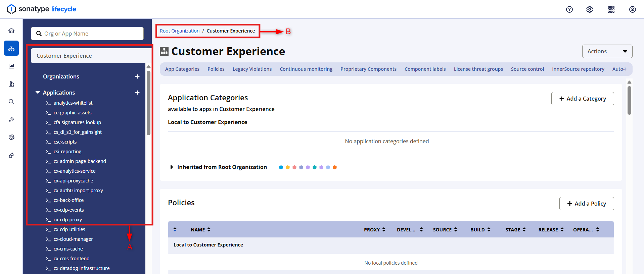Viewport: 644px width, 274px height.
Task: Collapse the Applications tree section
Action: click(38, 93)
